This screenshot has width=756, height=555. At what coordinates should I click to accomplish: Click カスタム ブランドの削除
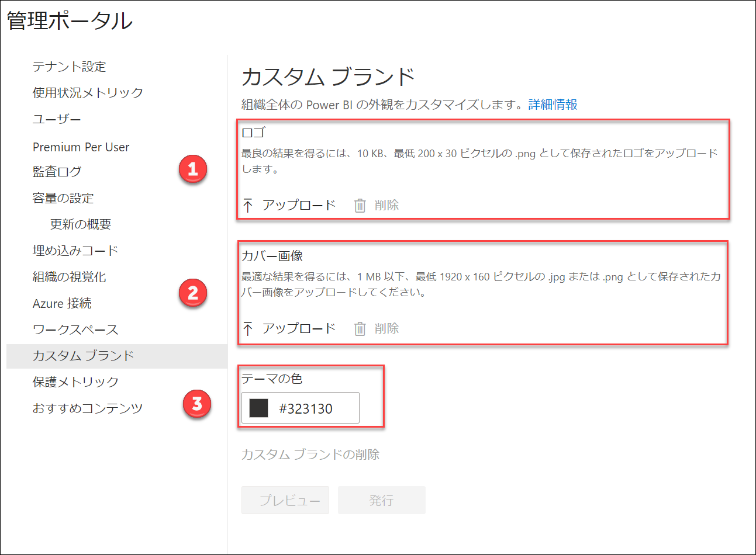point(310,455)
